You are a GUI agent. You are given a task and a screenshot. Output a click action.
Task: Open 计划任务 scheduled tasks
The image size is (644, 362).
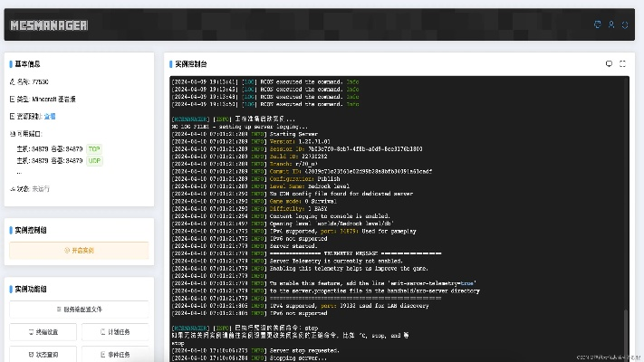click(x=115, y=332)
